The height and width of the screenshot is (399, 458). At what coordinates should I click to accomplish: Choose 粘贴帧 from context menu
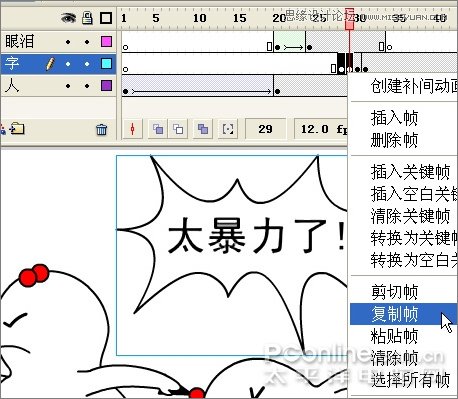click(x=403, y=336)
